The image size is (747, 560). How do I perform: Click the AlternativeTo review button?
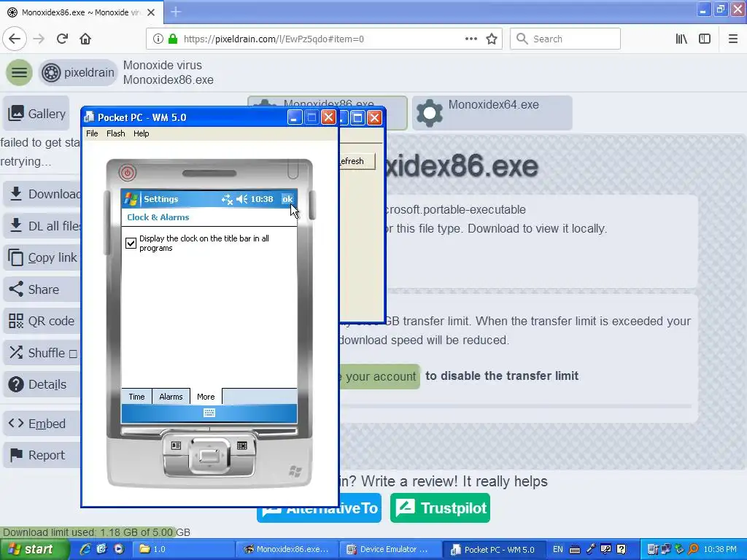320,508
